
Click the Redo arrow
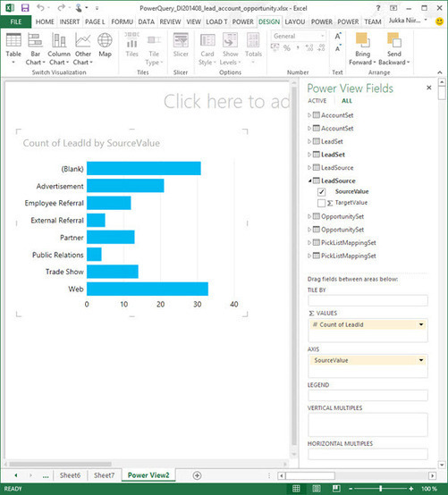click(62, 7)
